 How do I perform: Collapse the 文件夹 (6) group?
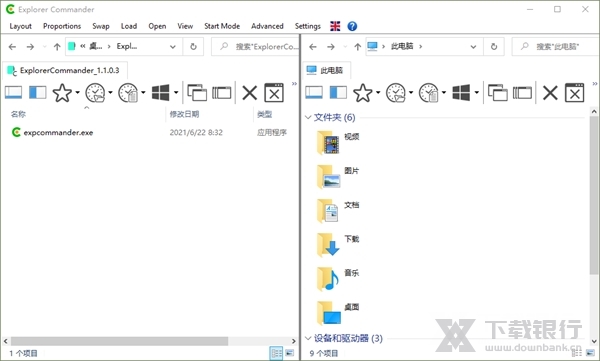click(x=308, y=117)
